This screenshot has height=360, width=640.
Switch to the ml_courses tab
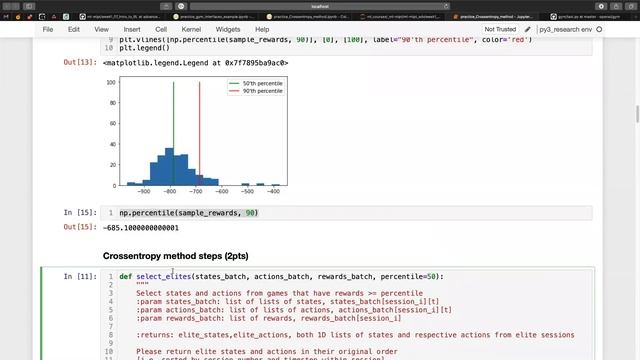click(400, 17)
